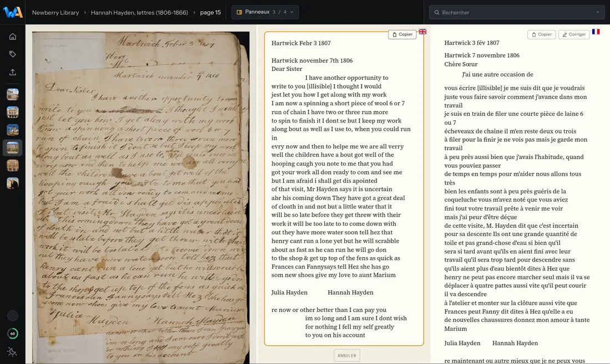The width and height of the screenshot is (610, 364).
Task: Click the upload icon in the sidebar
Action: coord(12,72)
